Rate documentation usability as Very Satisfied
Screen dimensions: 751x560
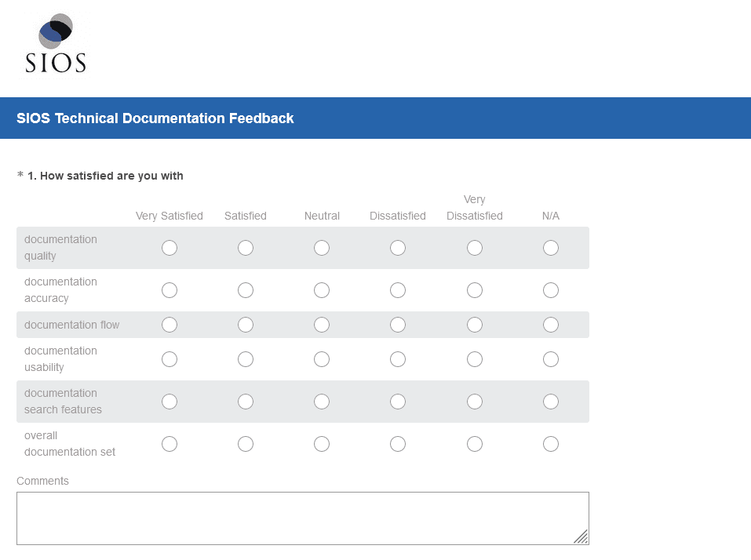170,359
